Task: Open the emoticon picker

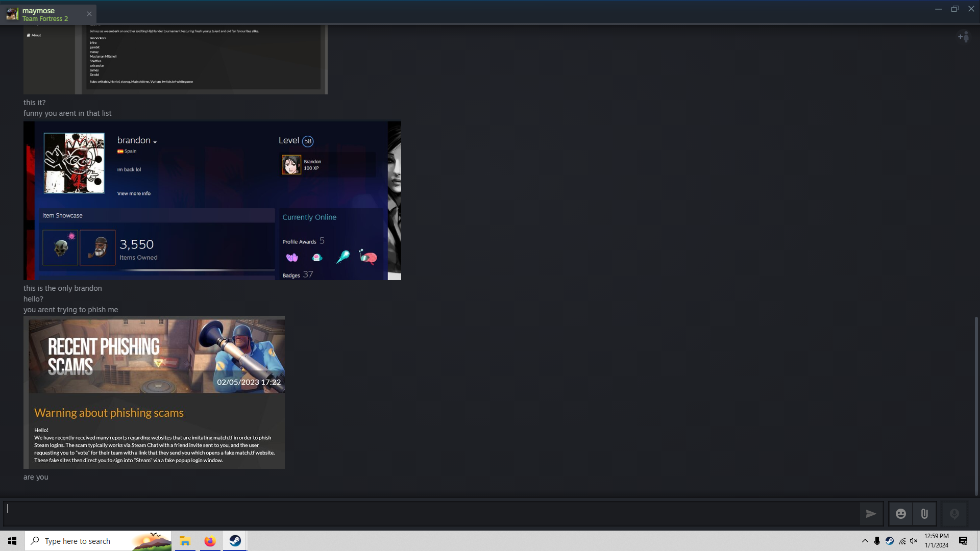Action: [900, 514]
